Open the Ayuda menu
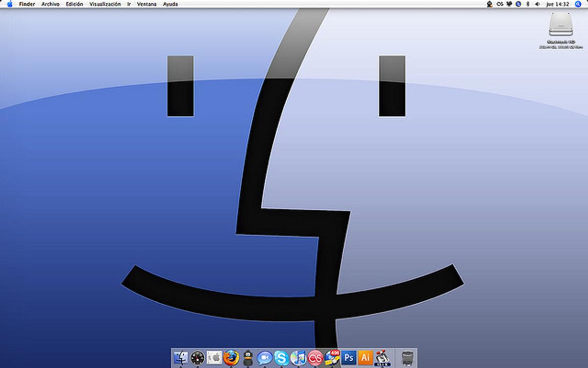The width and height of the screenshot is (588, 368). (x=171, y=4)
